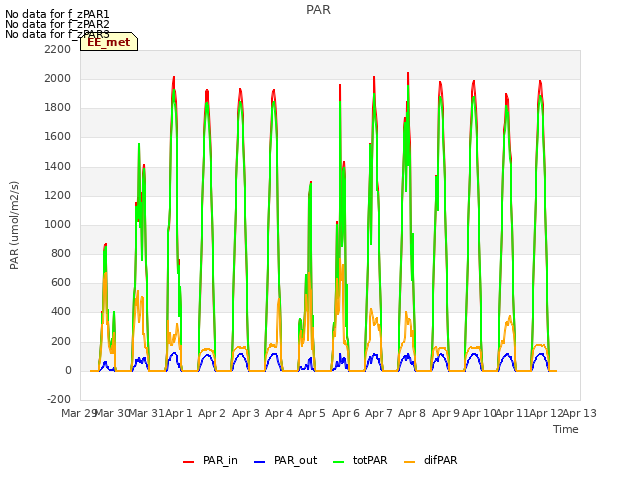The image size is (640, 480).
Task: Click the 2200 y-axis tick label
Action: pyautogui.click(x=58, y=49)
